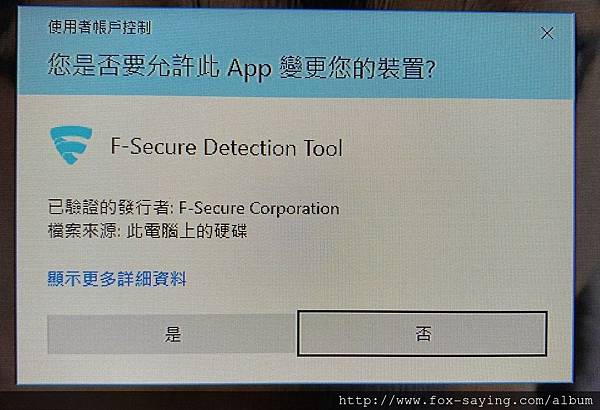Close the User Account Control dialog with X
This screenshot has height=410, width=600.
click(547, 33)
